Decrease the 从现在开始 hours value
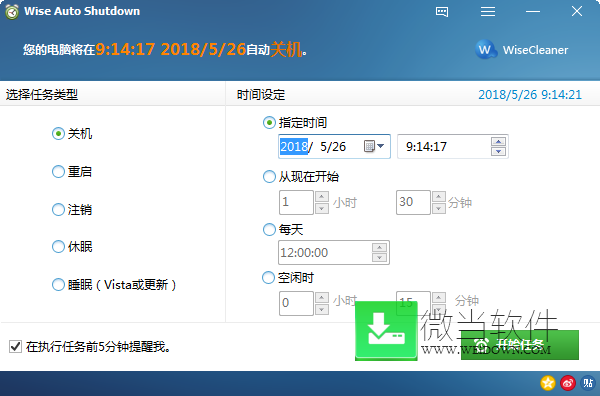This screenshot has height=396, width=600. 322,208
